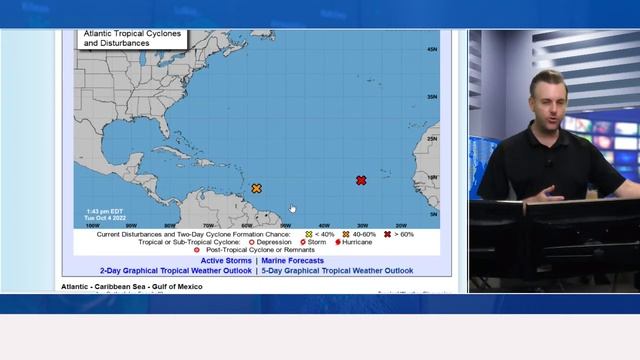
Task: Click the Depression legend symbol
Action: pyautogui.click(x=251, y=242)
